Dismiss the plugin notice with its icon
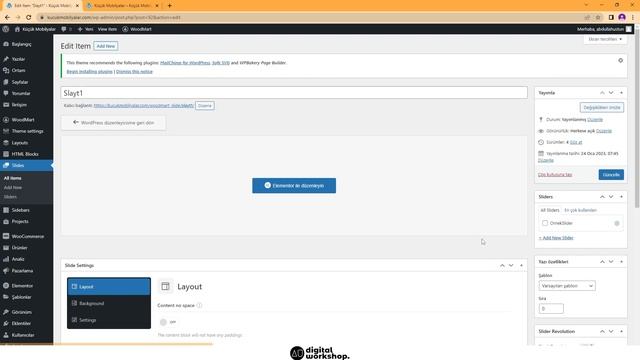The height and width of the screenshot is (360, 640). (x=620, y=60)
